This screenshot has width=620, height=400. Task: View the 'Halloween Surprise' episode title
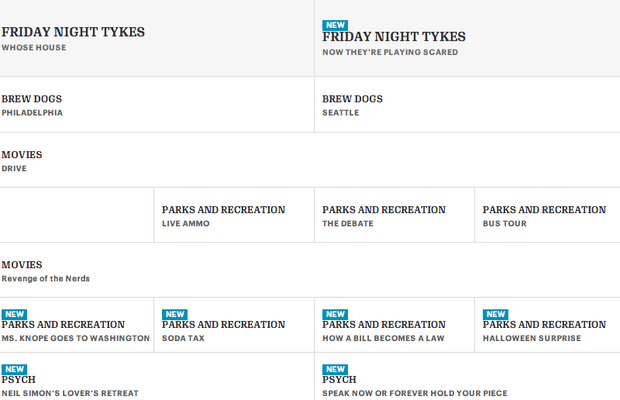tap(532, 338)
